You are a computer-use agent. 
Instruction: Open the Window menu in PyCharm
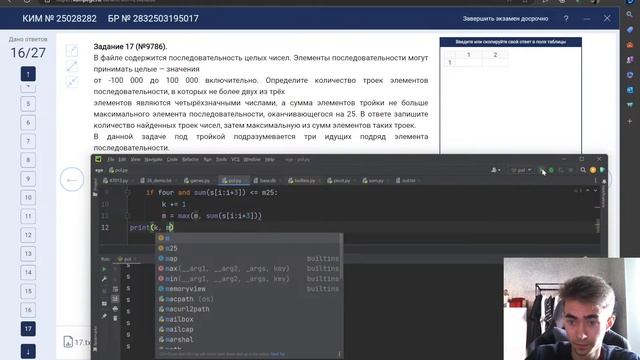pyautogui.click(x=252, y=160)
